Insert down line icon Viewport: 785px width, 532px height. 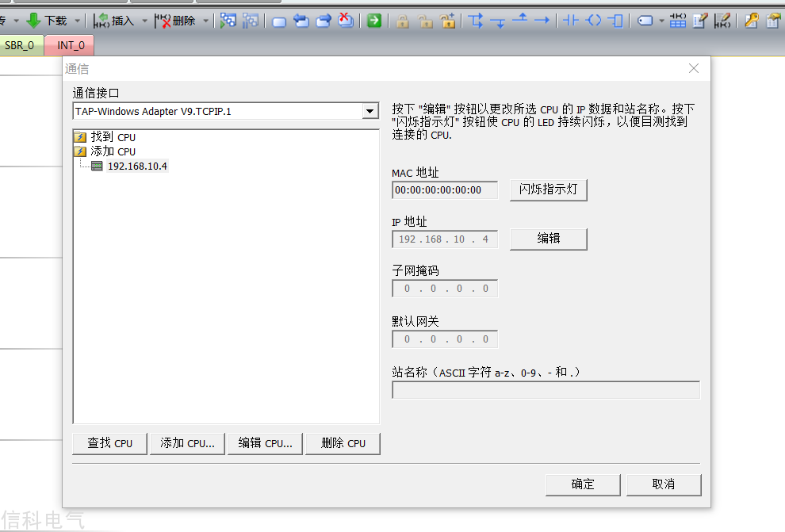[498, 21]
